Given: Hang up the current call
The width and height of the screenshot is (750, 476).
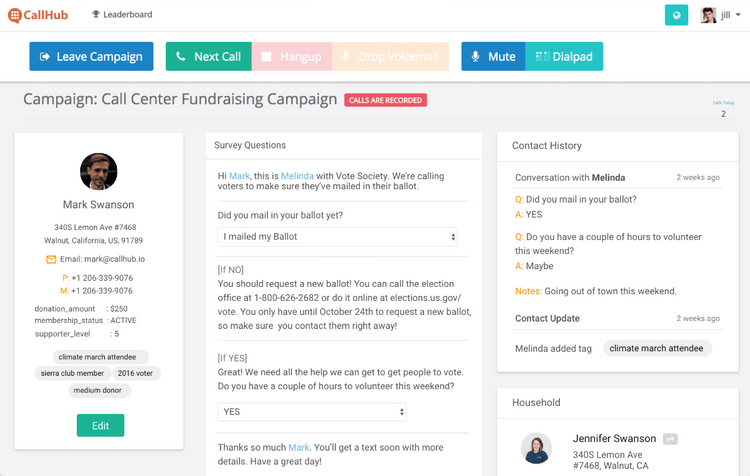Looking at the screenshot, I should coord(292,56).
